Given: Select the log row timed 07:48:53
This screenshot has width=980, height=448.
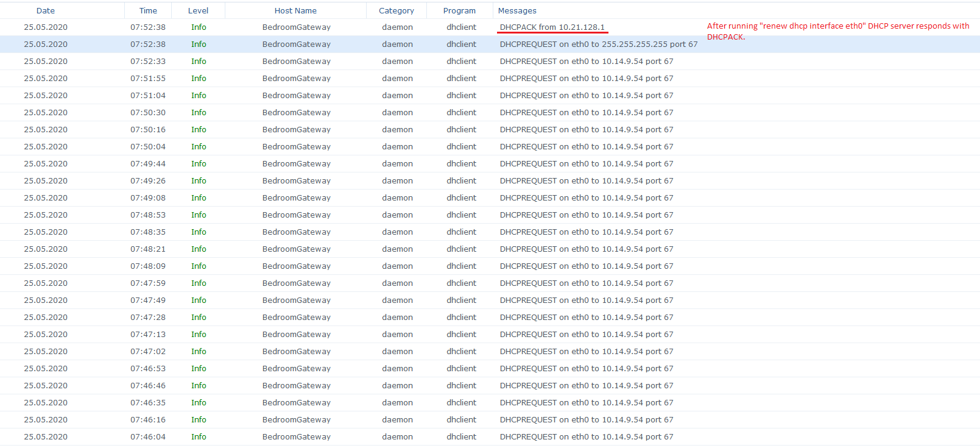Looking at the screenshot, I should pos(490,215).
